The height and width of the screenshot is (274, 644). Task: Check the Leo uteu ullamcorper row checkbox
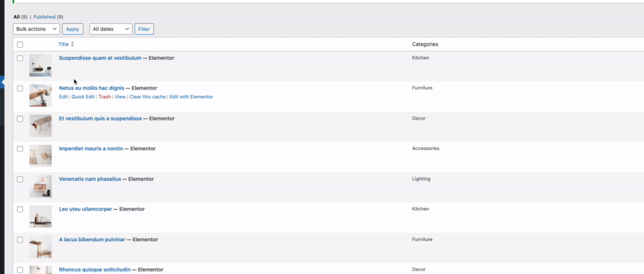click(20, 209)
